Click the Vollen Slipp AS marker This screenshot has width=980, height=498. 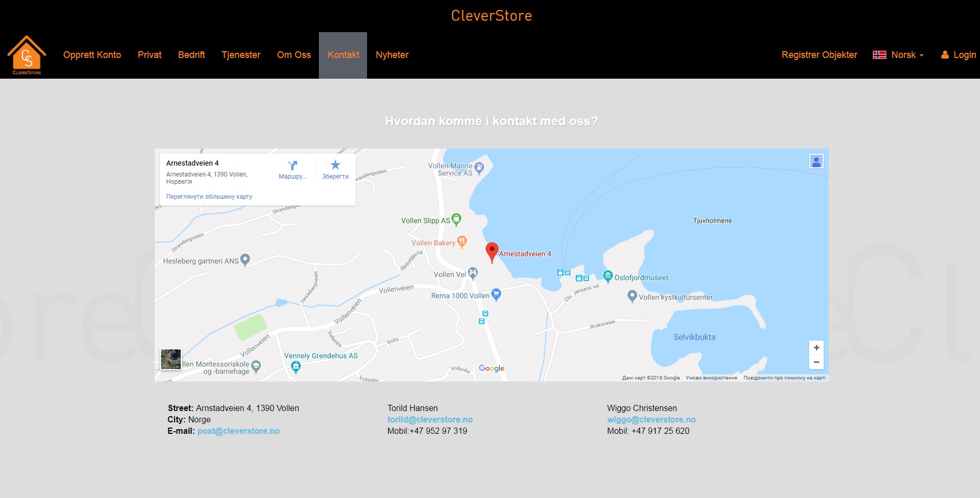(x=456, y=219)
